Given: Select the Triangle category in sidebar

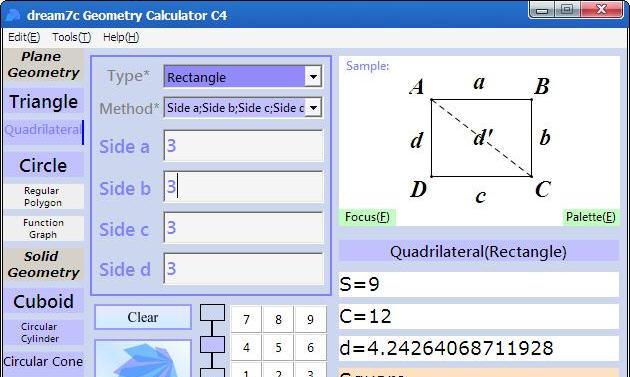Looking at the screenshot, I should coord(44,101).
